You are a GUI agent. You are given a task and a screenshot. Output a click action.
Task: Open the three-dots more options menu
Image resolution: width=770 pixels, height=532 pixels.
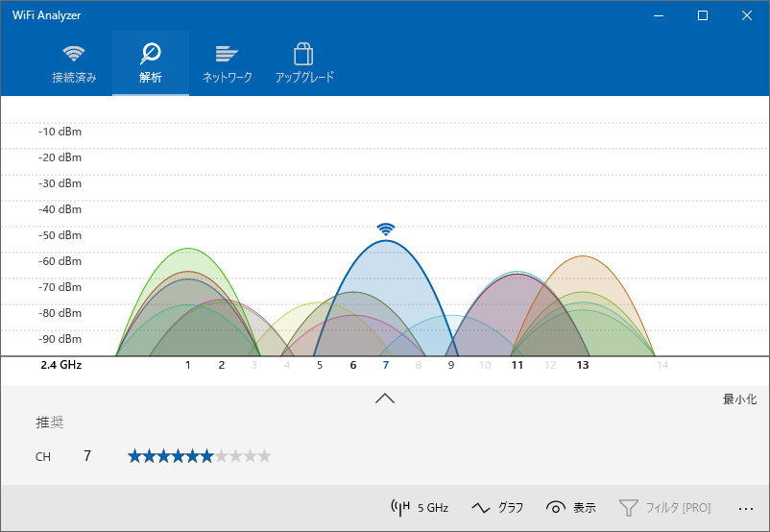click(x=746, y=507)
